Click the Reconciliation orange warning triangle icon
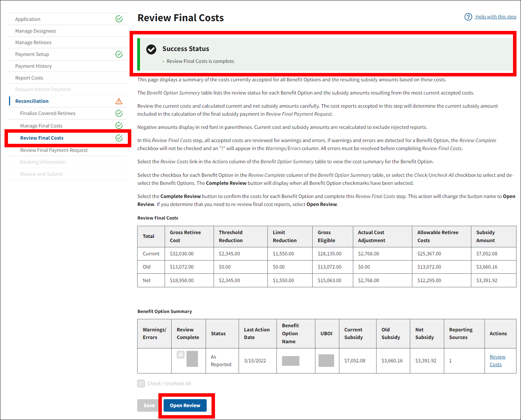 point(119,101)
